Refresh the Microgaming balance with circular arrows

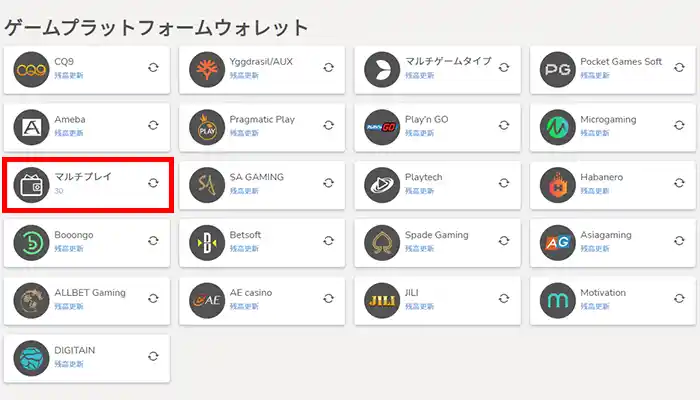click(679, 126)
